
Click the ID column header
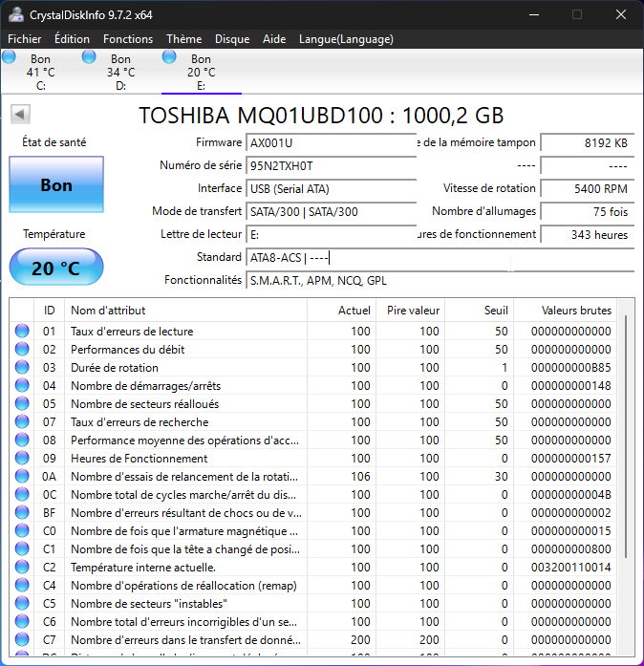(50, 310)
